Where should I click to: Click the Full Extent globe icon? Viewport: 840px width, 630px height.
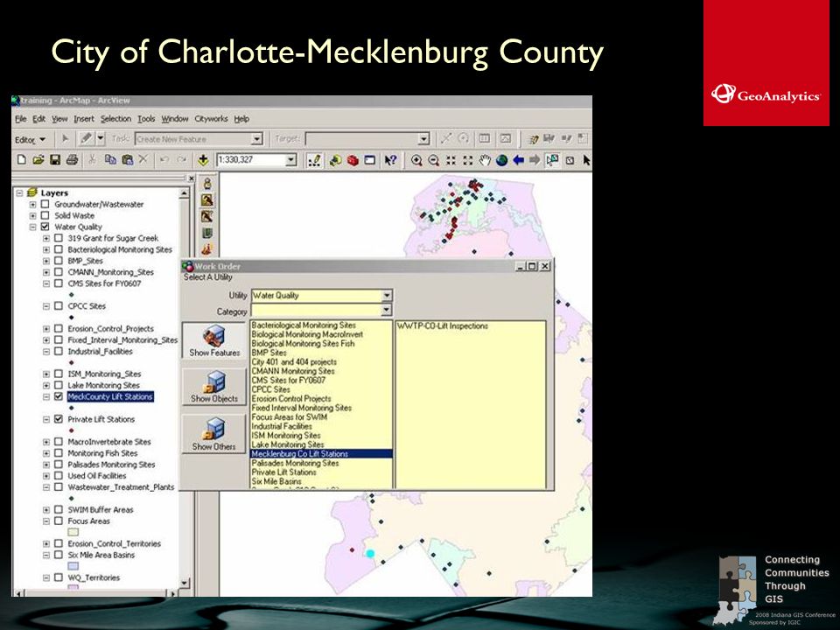point(501,159)
